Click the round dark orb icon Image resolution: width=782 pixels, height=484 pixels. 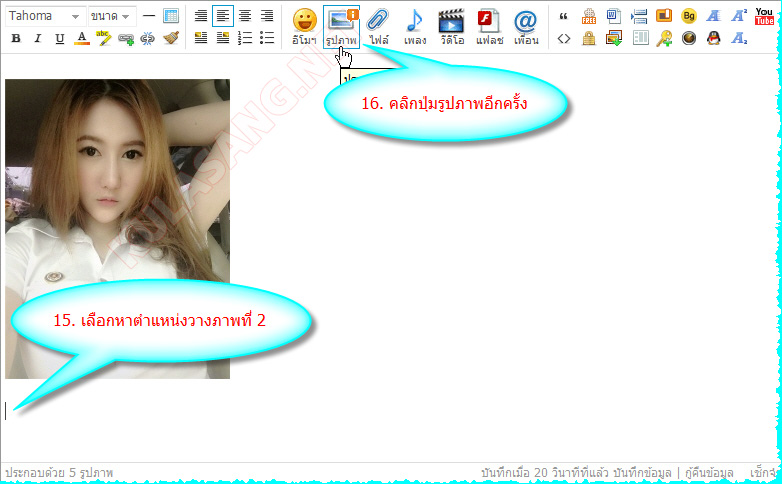[689, 38]
